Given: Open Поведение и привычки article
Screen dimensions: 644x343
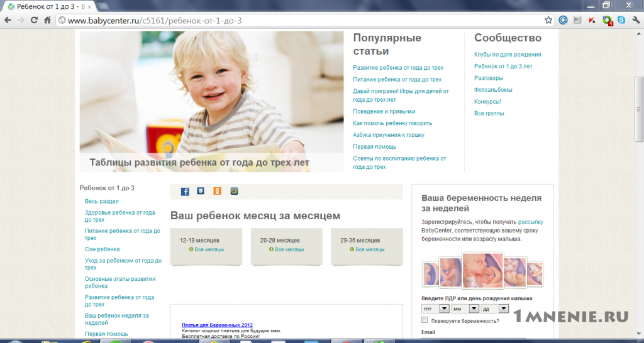Looking at the screenshot, I should click(x=384, y=112).
